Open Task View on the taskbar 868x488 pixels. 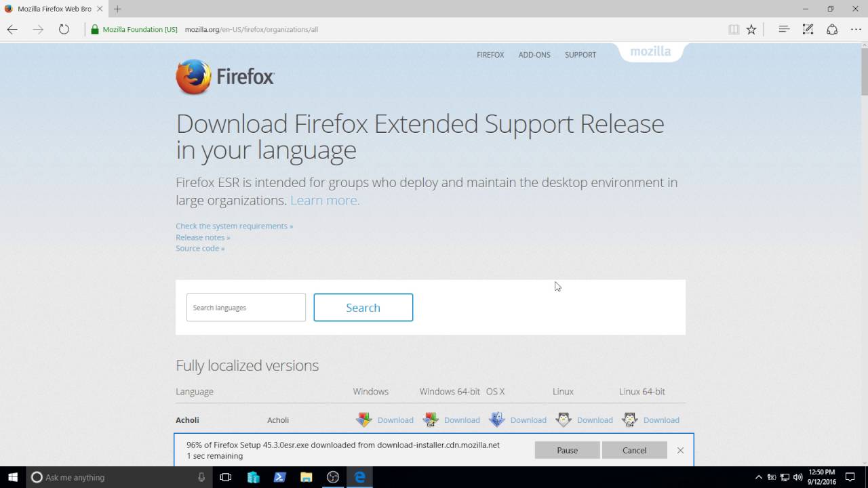(x=226, y=477)
